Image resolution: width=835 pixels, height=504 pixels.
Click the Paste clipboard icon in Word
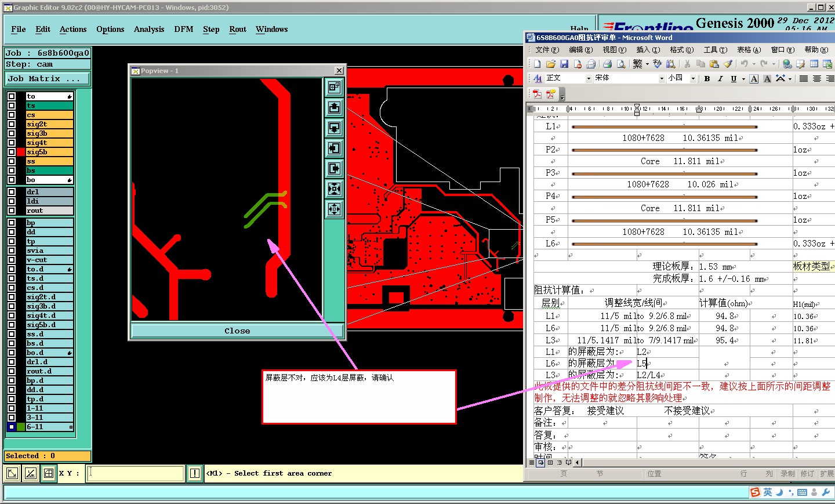pos(714,64)
